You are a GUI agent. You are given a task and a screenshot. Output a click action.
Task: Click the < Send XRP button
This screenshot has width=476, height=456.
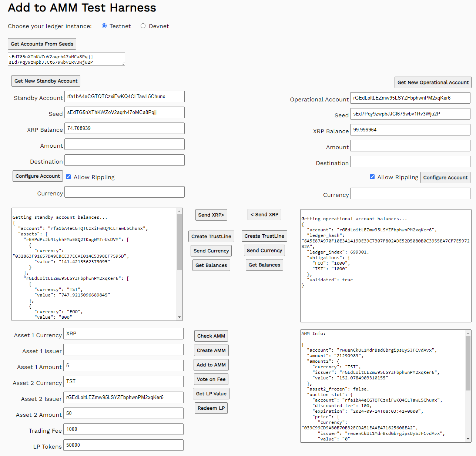pyautogui.click(x=264, y=214)
